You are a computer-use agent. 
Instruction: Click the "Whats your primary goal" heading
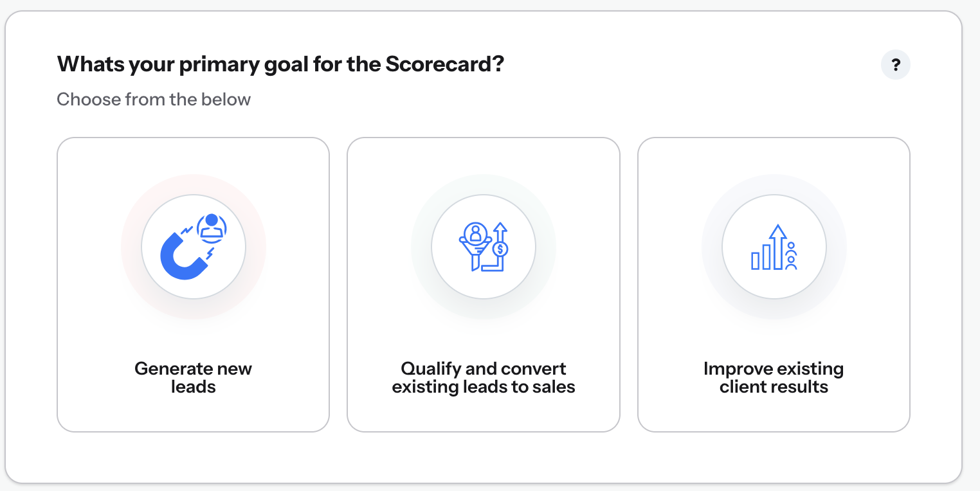click(280, 65)
